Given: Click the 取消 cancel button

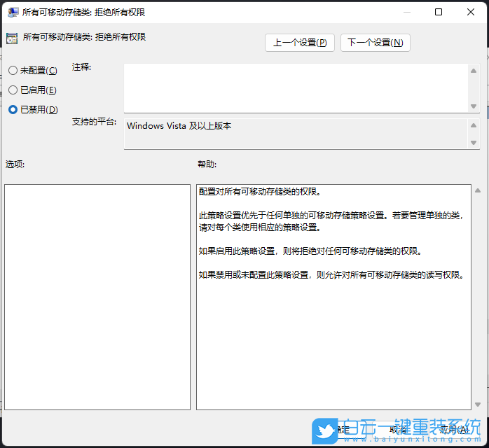Looking at the screenshot, I should (x=398, y=430).
